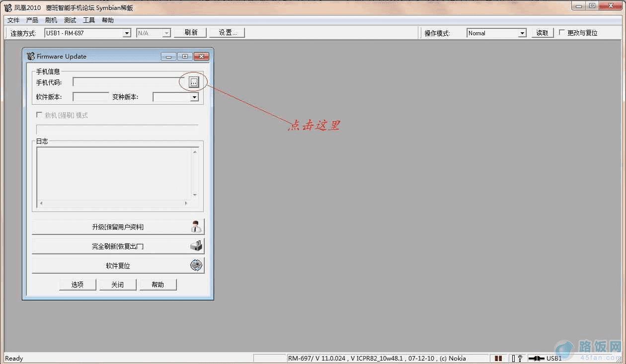
Task: Toggle the 更改与复位 checkbox
Action: [x=562, y=32]
